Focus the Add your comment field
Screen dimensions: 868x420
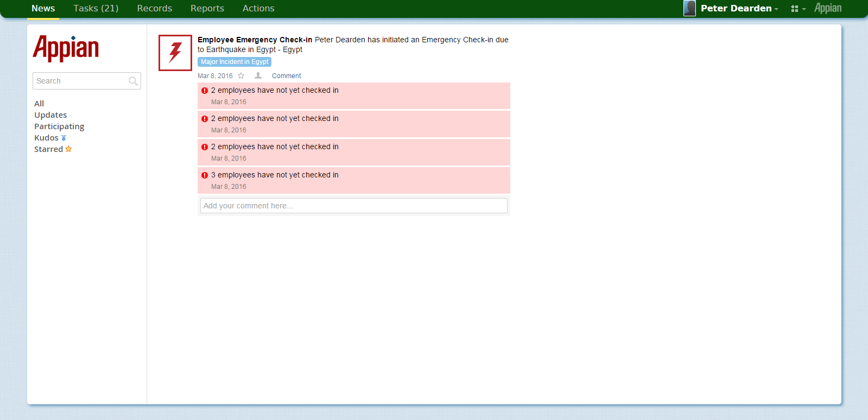pos(353,206)
